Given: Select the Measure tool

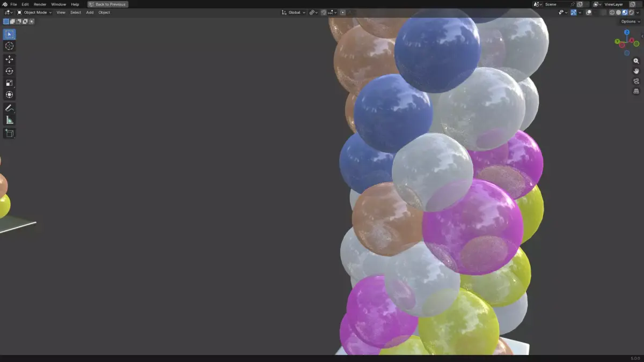Looking at the screenshot, I should (x=9, y=120).
